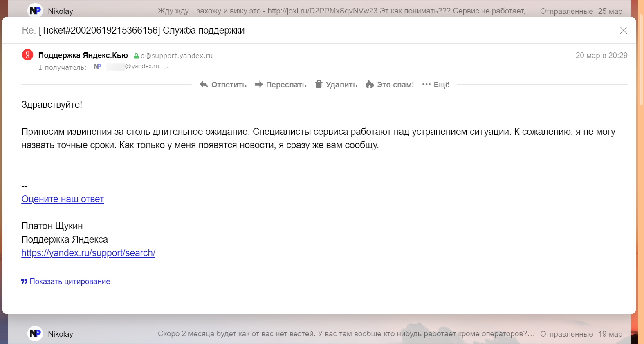Click the Отправленные label dated 19 мар

click(x=566, y=334)
